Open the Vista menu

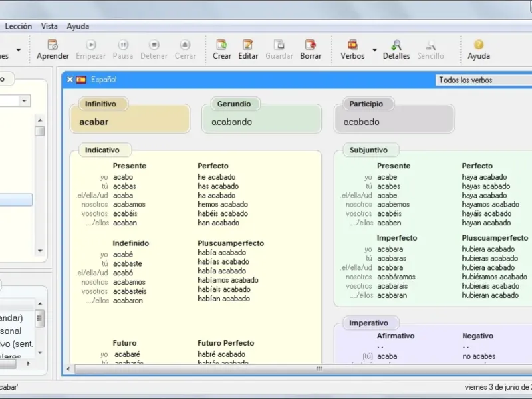[x=49, y=27]
